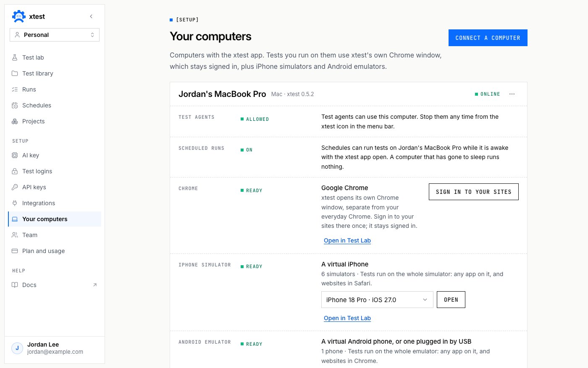This screenshot has height=368, width=588.
Task: Click the Test logins lock icon
Action: [x=15, y=171]
